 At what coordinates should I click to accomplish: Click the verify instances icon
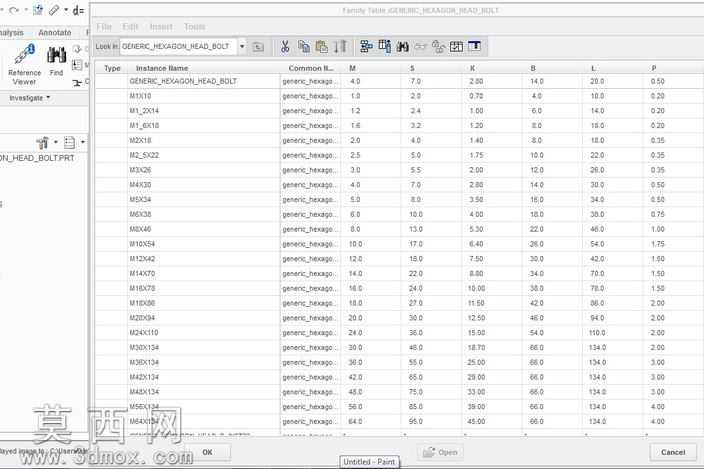456,47
